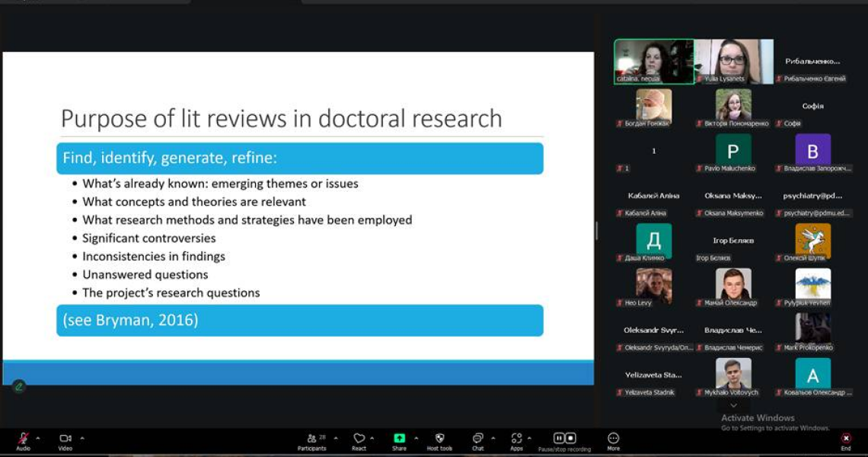The image size is (868, 457).
Task: Unmute the microphone with the Audio button
Action: point(24,439)
